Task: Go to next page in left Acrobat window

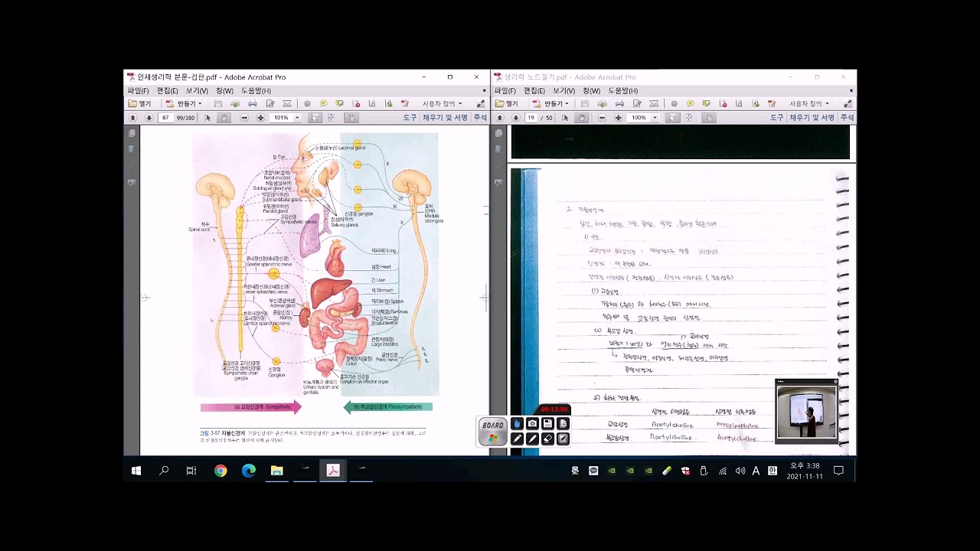Action: point(149,118)
